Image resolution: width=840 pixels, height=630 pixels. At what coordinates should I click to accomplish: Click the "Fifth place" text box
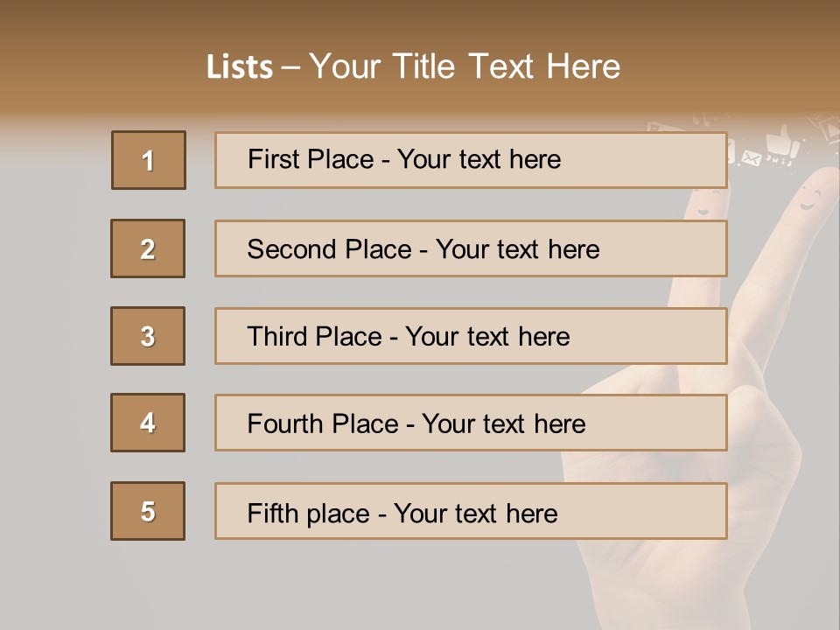[x=471, y=511]
